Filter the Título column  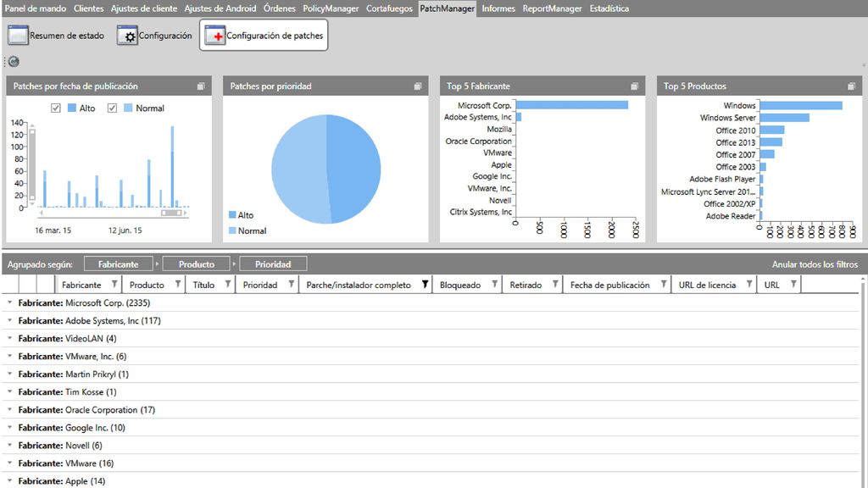point(227,284)
